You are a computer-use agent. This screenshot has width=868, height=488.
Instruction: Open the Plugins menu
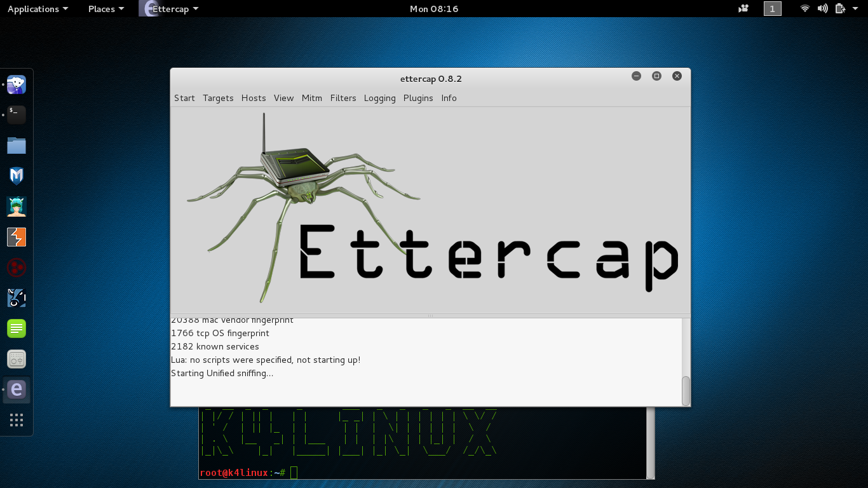(x=418, y=98)
